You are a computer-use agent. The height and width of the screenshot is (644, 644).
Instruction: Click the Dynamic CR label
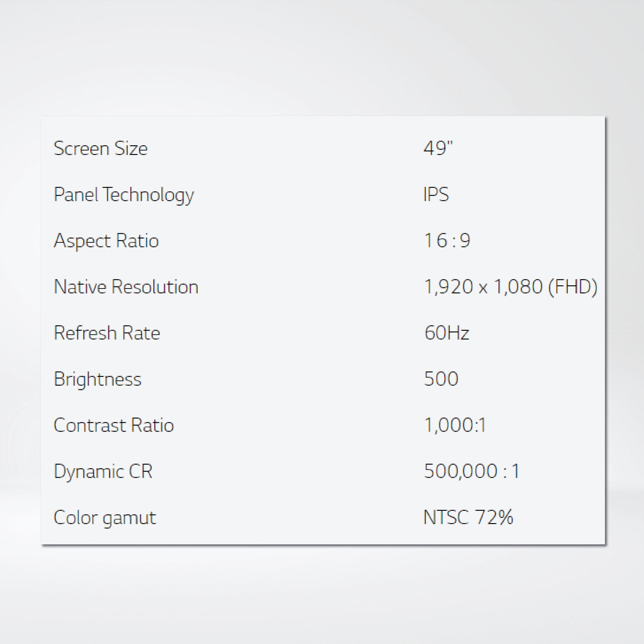(103, 471)
